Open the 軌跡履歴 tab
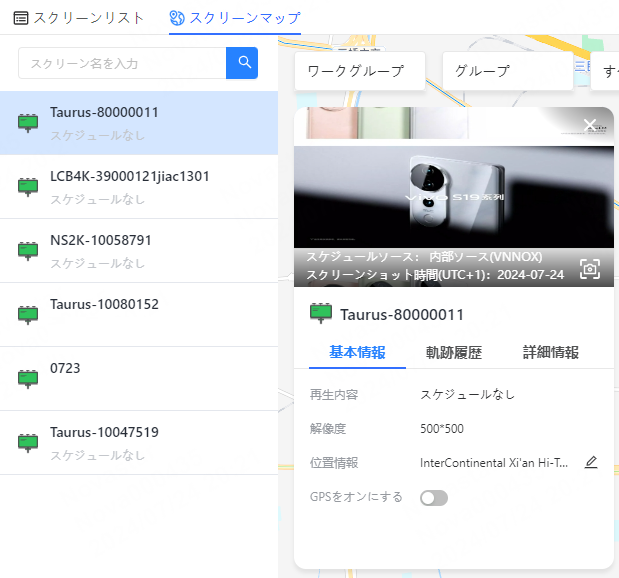This screenshot has height=578, width=619. (453, 353)
